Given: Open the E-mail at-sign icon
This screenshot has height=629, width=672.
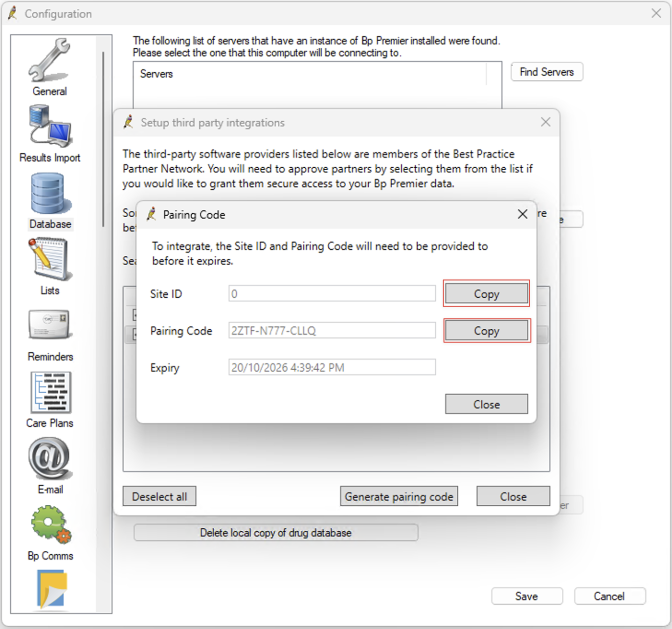Looking at the screenshot, I should point(50,458).
